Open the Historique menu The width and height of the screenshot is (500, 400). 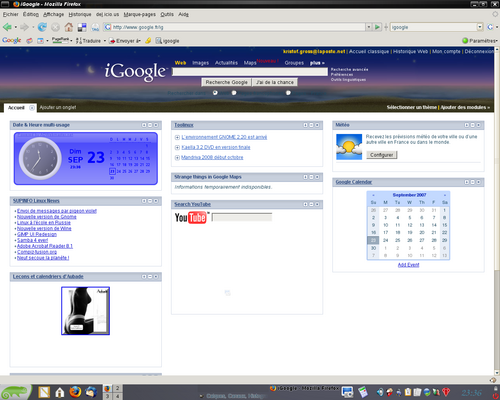(80, 14)
